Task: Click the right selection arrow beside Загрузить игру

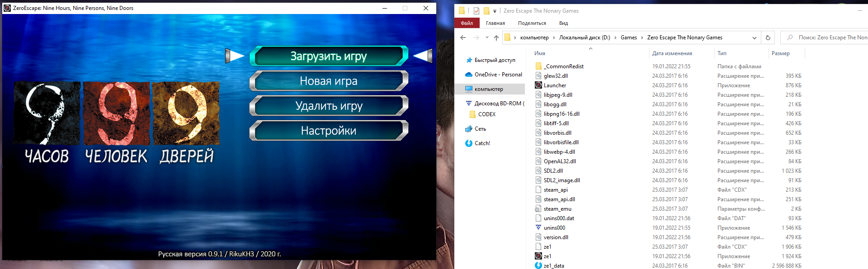Action: (423, 56)
